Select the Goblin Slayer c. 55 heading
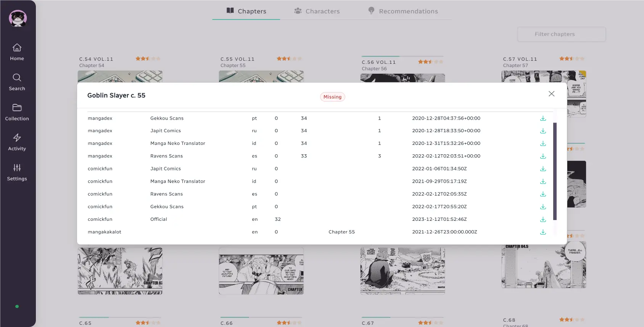The width and height of the screenshot is (644, 327). (x=116, y=96)
